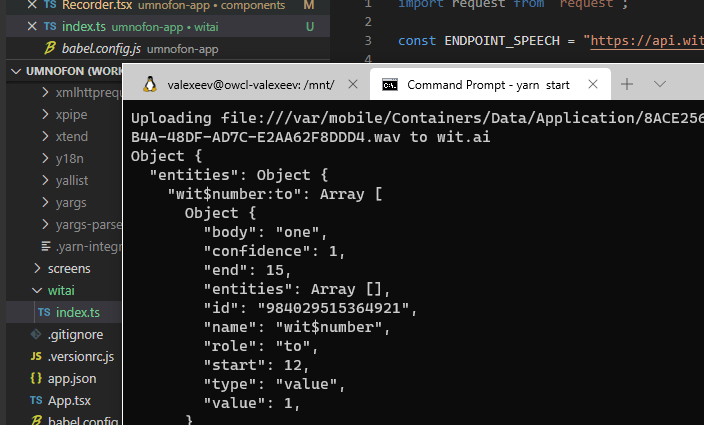Open the .yarn-integrity file
Screen dimensions: 704x425
(88, 246)
